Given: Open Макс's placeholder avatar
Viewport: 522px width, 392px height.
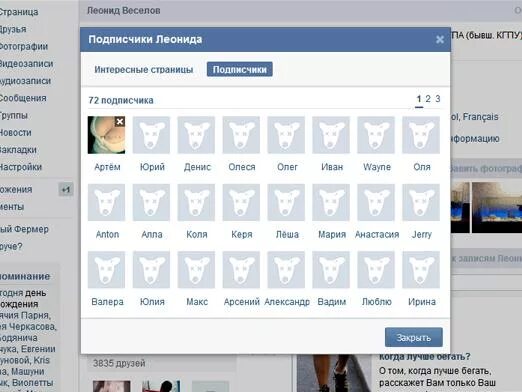Looking at the screenshot, I should pyautogui.click(x=196, y=270).
